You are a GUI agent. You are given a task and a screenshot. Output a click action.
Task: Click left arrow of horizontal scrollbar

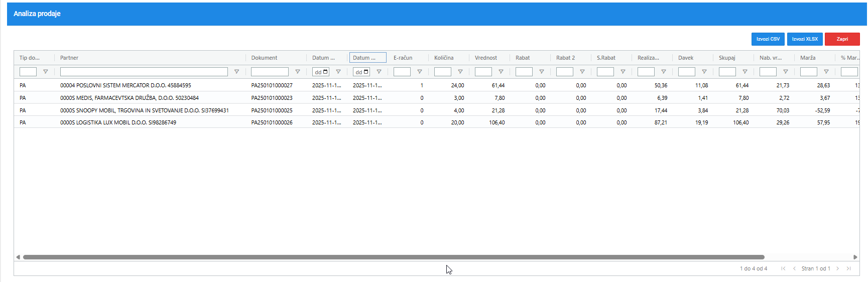click(18, 257)
